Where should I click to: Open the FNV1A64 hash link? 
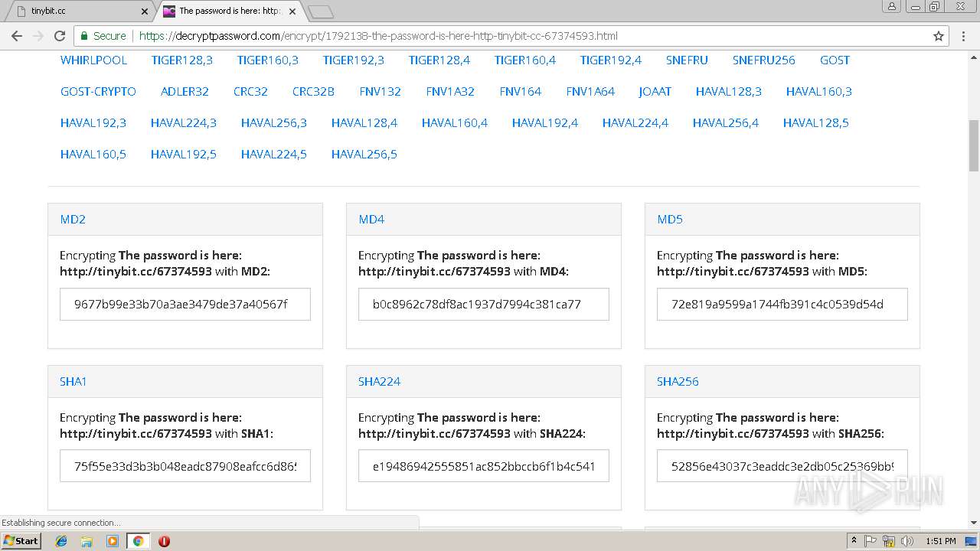590,91
